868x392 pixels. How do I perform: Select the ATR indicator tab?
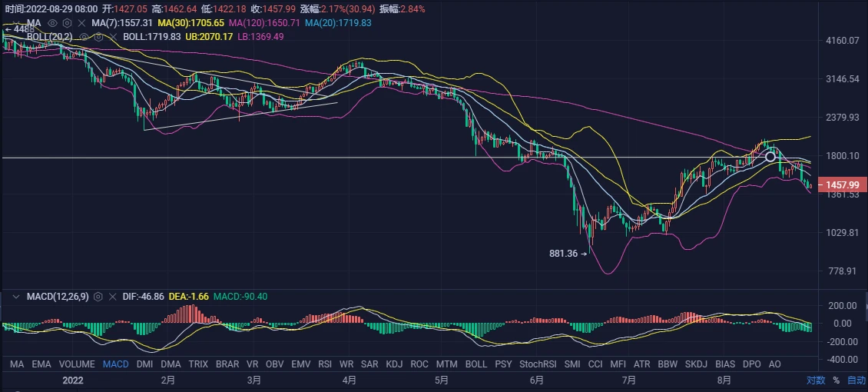click(641, 364)
